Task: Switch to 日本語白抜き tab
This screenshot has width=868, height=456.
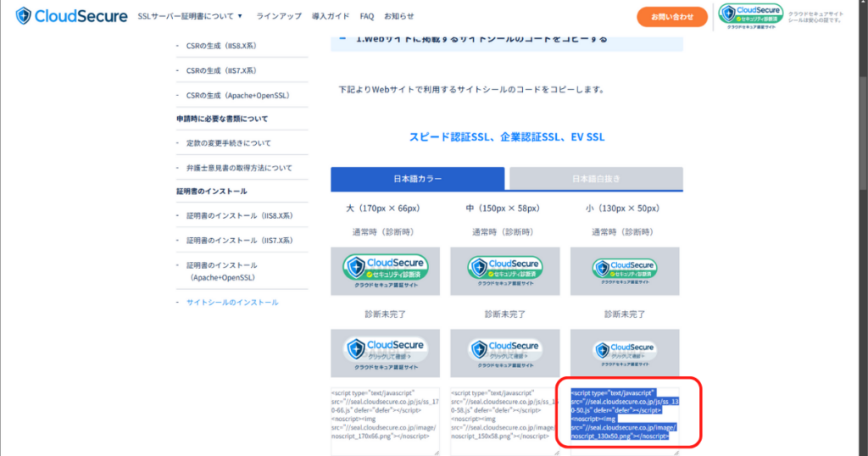Action: click(596, 179)
